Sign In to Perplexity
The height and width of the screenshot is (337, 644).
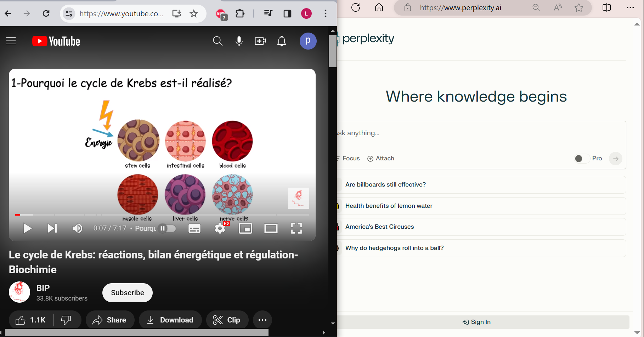pyautogui.click(x=483, y=322)
